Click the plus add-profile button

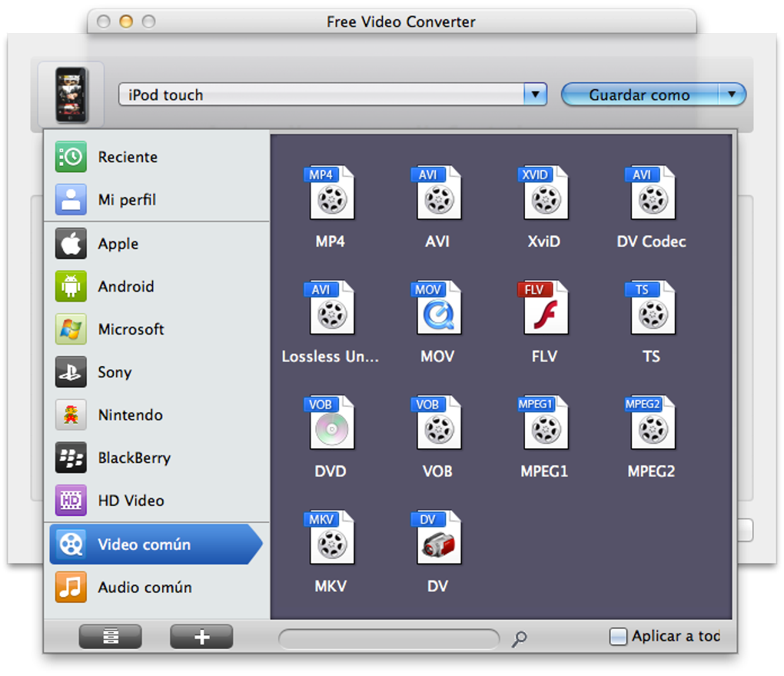click(x=201, y=637)
